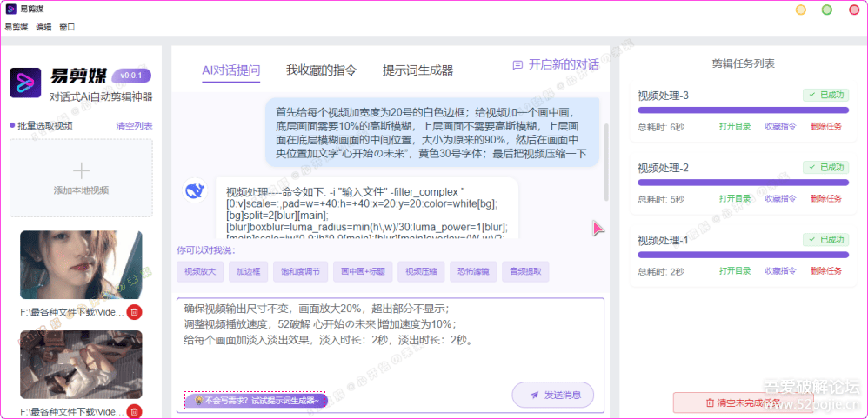Viewport: 868px width, 419px height.
Task: Click the 总耗时: 2秒 text
Action: (661, 272)
